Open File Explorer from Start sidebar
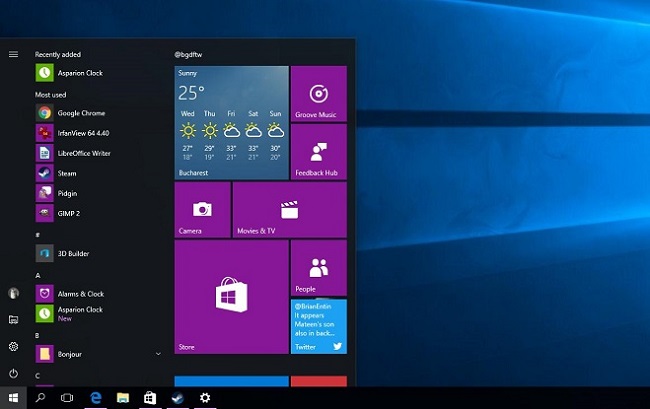This screenshot has width=650, height=409. (13, 319)
